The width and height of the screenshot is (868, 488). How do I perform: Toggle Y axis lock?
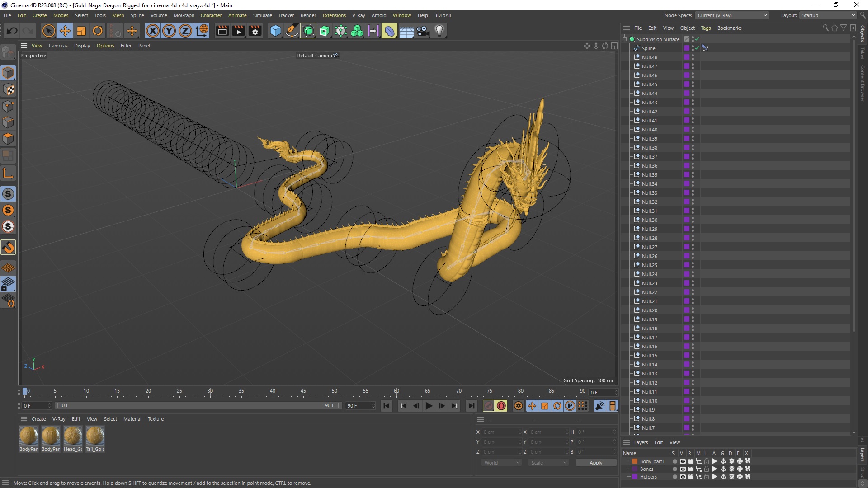pos(169,31)
